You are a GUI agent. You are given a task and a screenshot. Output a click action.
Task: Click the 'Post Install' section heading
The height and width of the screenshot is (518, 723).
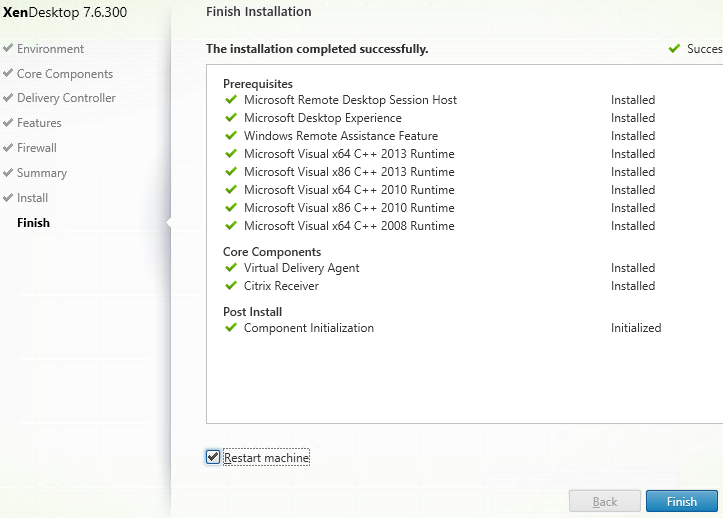tap(252, 312)
